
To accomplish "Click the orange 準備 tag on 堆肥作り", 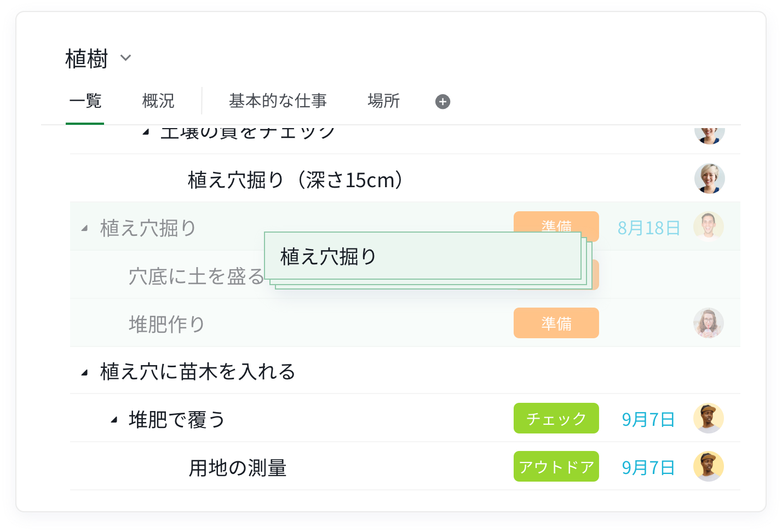I will (556, 323).
